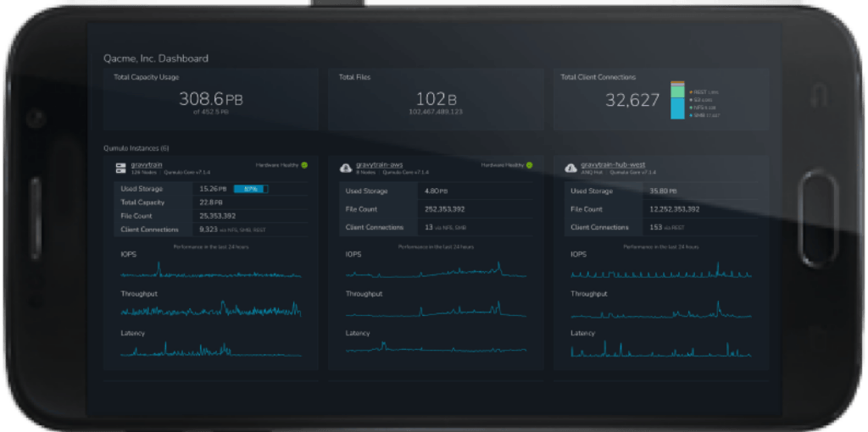Click the gravytrain server cluster icon
Image resolution: width=868 pixels, height=432 pixels.
point(120,168)
